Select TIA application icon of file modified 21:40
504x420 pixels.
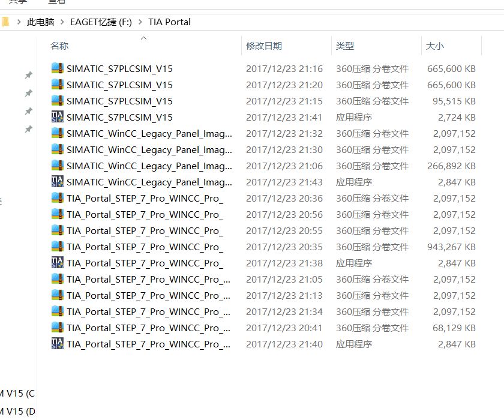pos(57,344)
